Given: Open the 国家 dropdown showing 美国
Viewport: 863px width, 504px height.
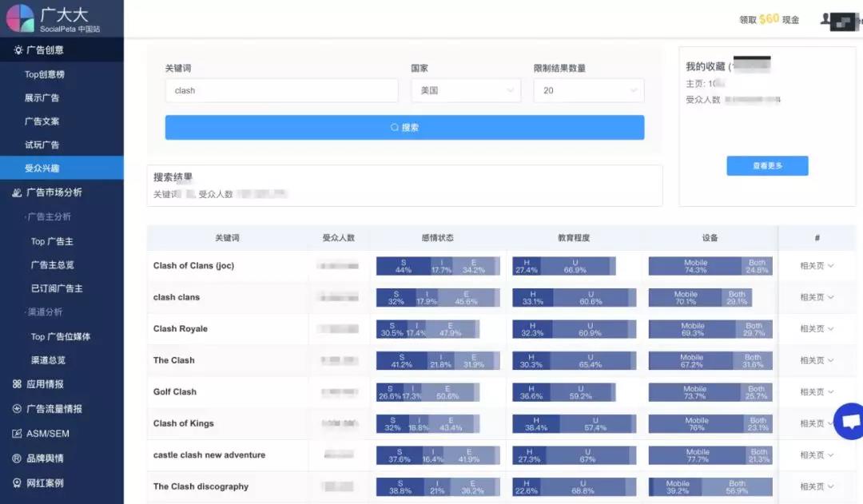Looking at the screenshot, I should 466,90.
